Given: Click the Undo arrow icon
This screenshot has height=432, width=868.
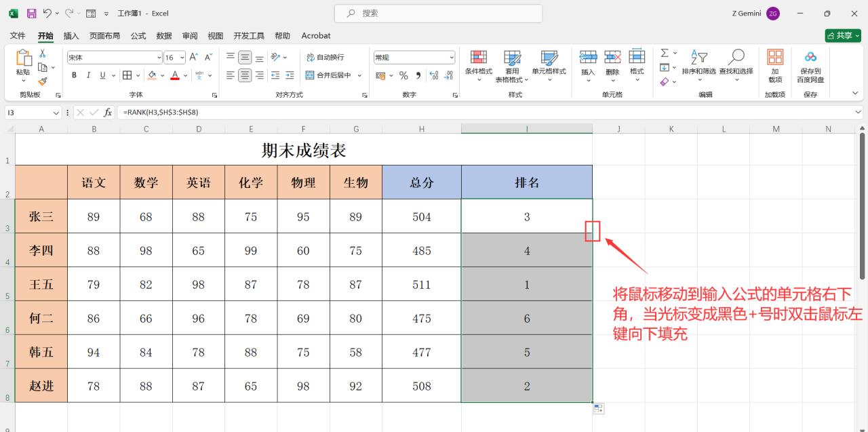Looking at the screenshot, I should pyautogui.click(x=47, y=14).
